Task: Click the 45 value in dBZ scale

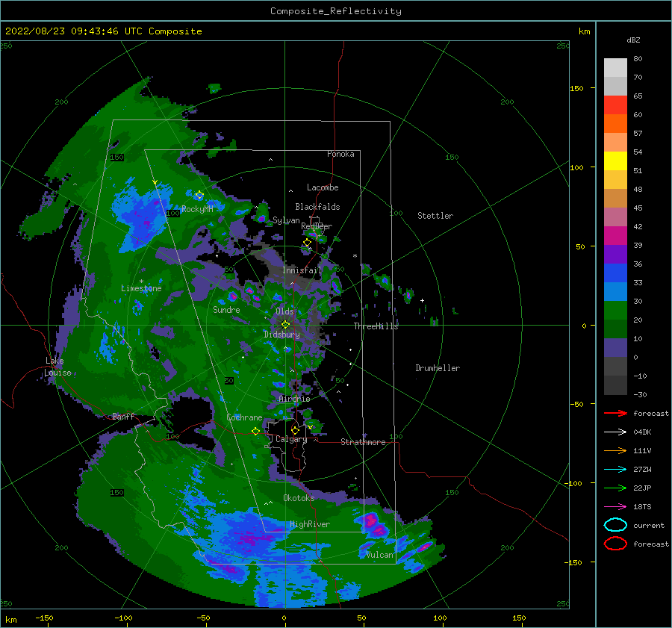Action: tap(638, 208)
